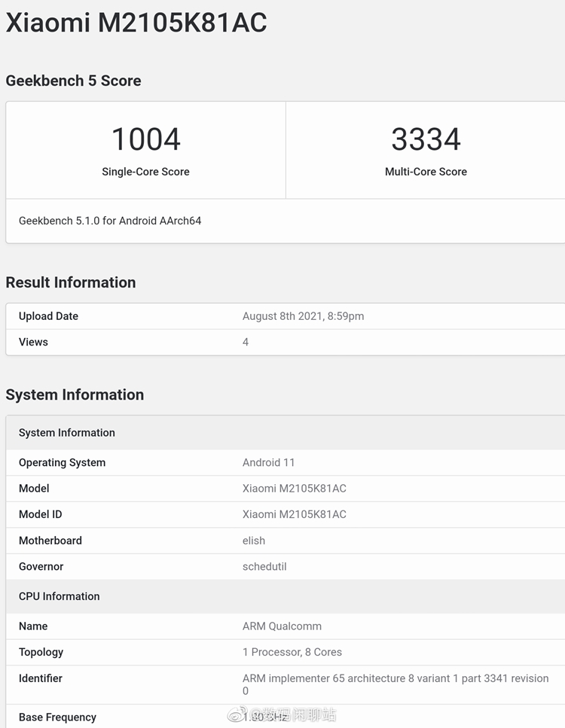The width and height of the screenshot is (565, 728).
Task: Click the single-core score value 1004
Action: click(146, 139)
